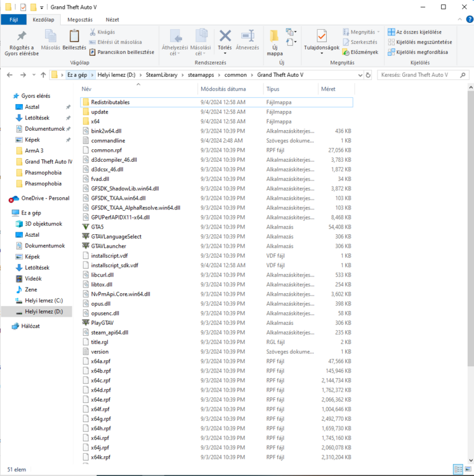Viewport: 474px width, 476px height.
Task: Select the common.rpf file
Action: [216, 150]
